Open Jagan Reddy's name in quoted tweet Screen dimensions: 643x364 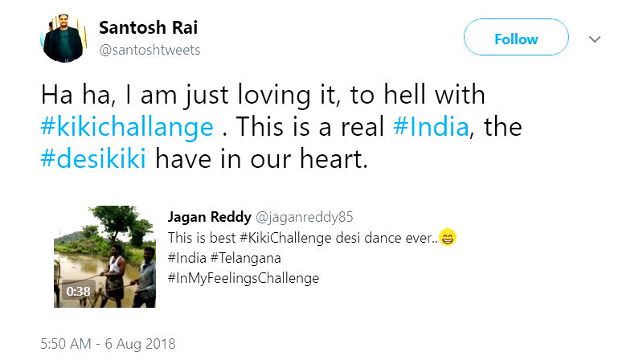[209, 217]
